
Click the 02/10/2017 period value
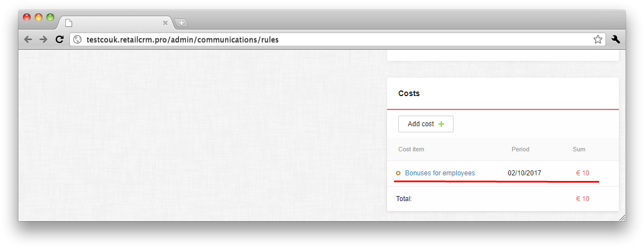(524, 173)
